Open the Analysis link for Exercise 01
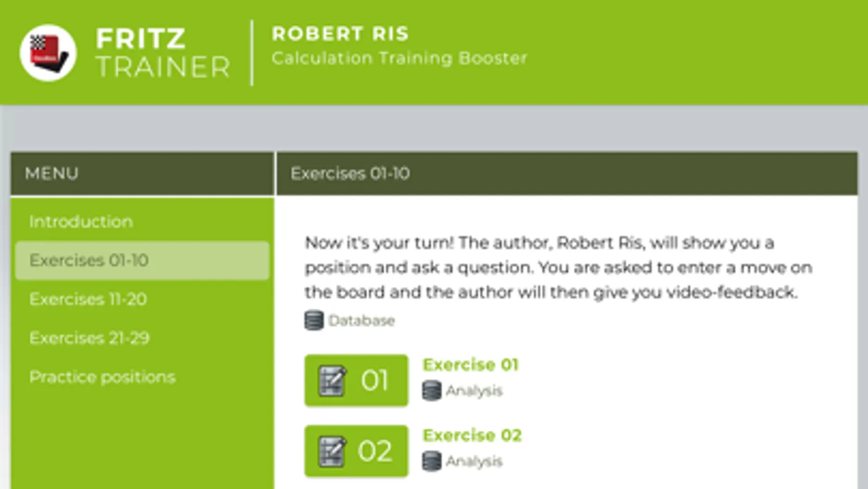 coord(474,391)
